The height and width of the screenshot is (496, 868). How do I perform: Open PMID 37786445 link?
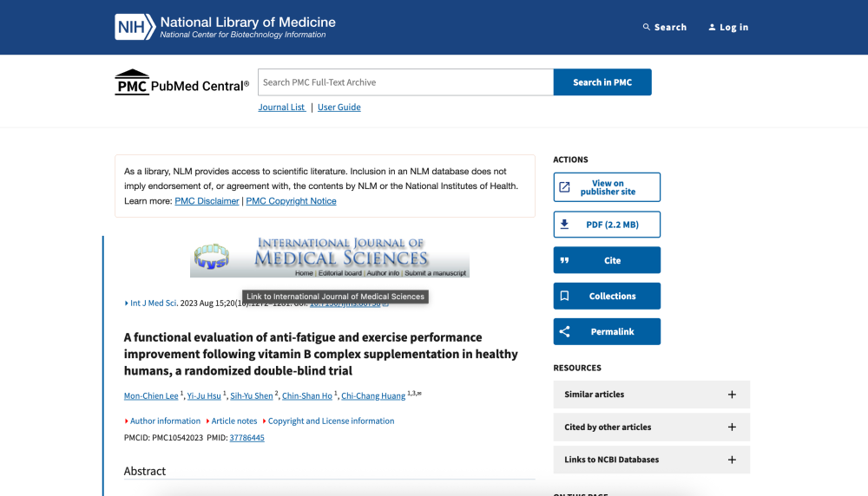[247, 437]
